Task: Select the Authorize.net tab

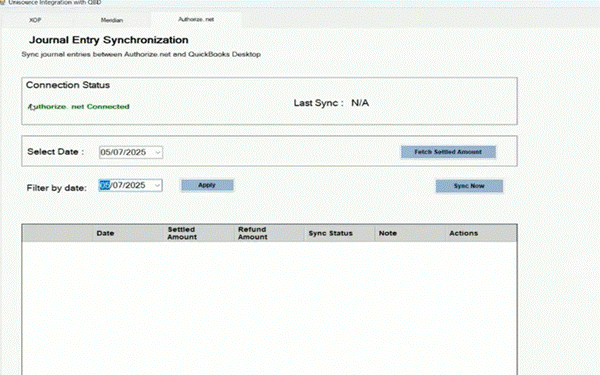Action: (196, 19)
